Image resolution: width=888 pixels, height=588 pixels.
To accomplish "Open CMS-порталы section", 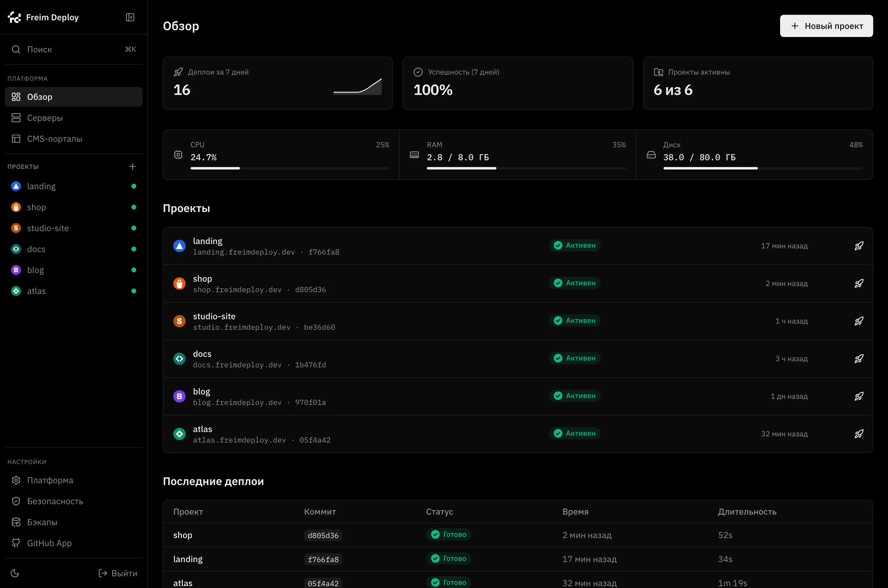I will [73, 139].
